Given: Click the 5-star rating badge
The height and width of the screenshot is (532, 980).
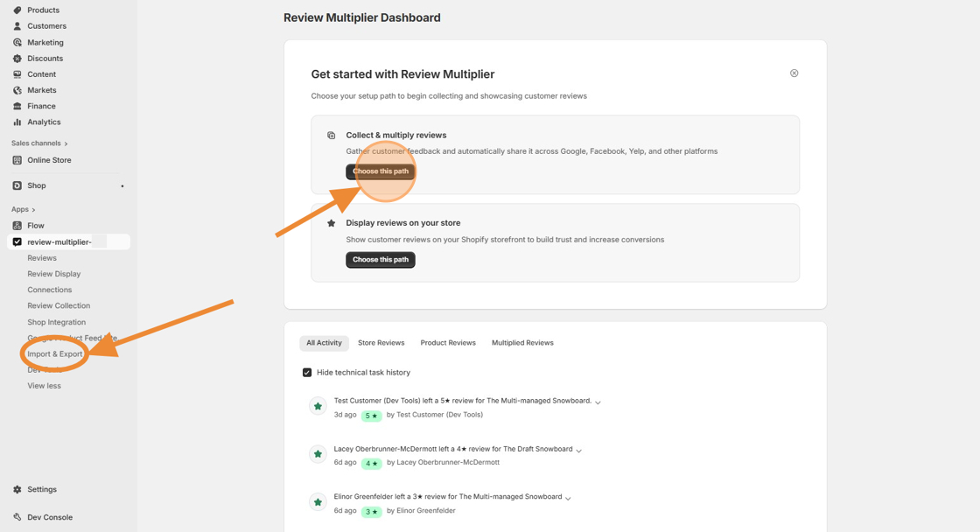Looking at the screenshot, I should pos(371,416).
